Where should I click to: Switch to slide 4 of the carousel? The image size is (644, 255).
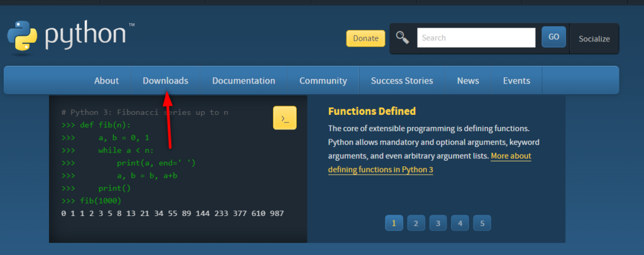[460, 223]
